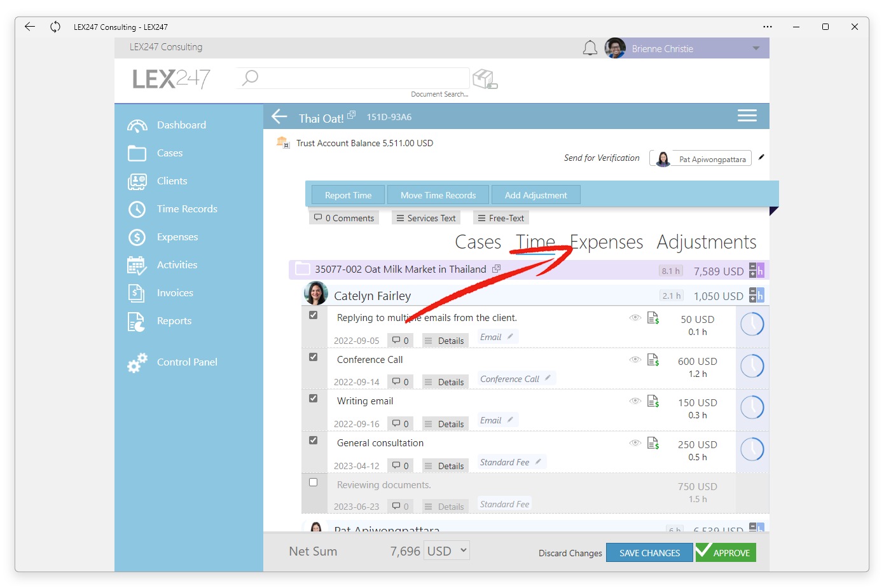Click the Discard Changes link
The image size is (884, 588).
pyautogui.click(x=570, y=553)
